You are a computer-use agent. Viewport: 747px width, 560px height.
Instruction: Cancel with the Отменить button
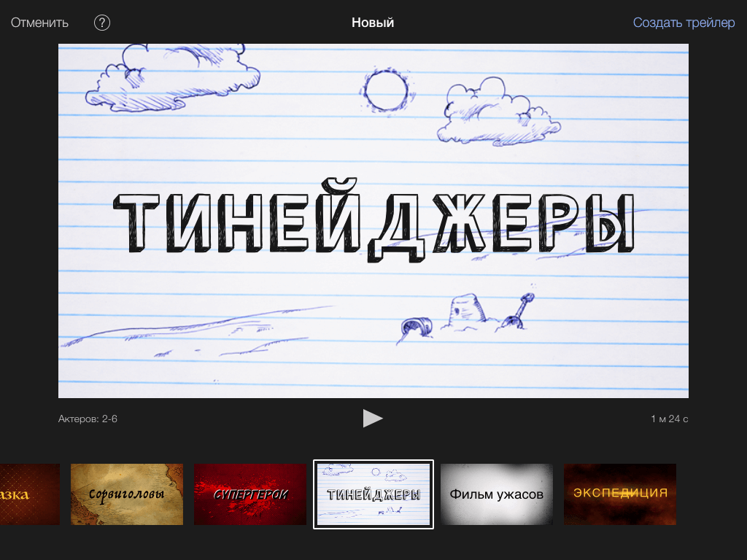pos(39,23)
